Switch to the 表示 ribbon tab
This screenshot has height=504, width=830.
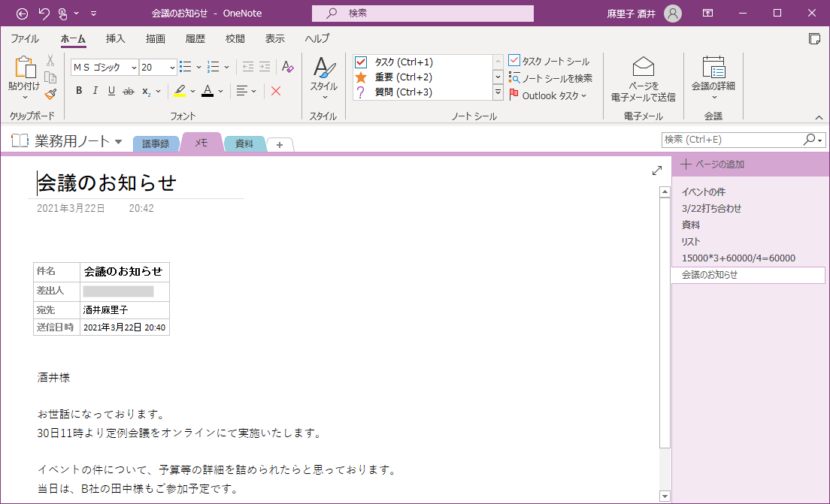274,38
